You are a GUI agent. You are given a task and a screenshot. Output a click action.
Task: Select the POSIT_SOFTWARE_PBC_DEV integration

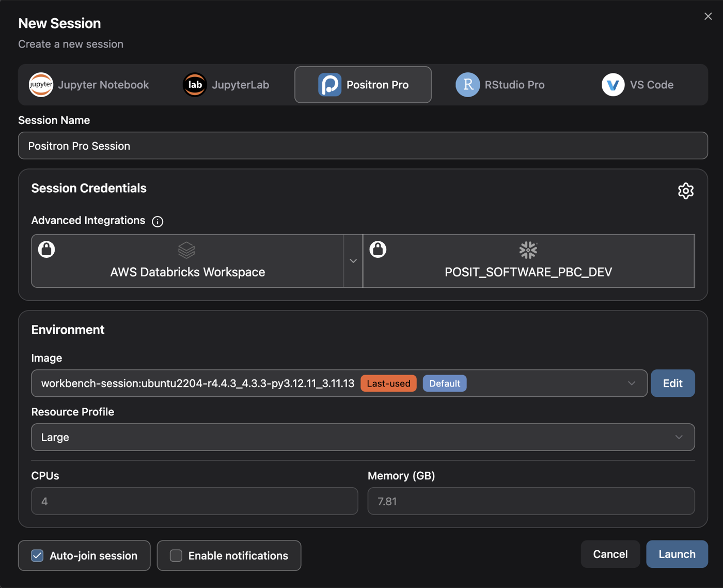pos(529,261)
